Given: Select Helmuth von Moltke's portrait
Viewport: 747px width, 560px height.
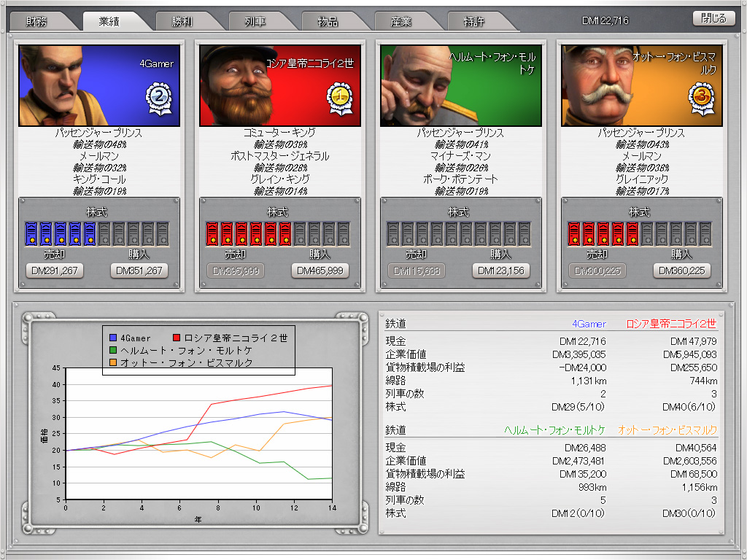Looking at the screenshot, I should 460,85.
